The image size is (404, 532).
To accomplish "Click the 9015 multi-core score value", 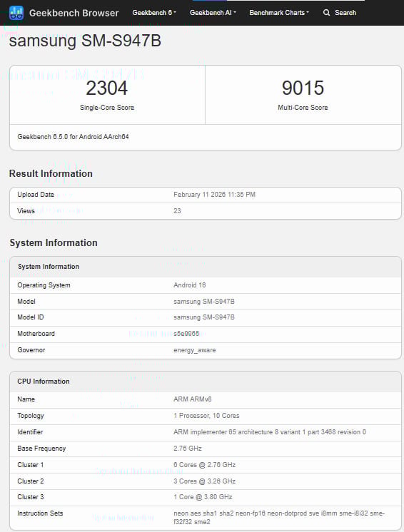I will [303, 88].
